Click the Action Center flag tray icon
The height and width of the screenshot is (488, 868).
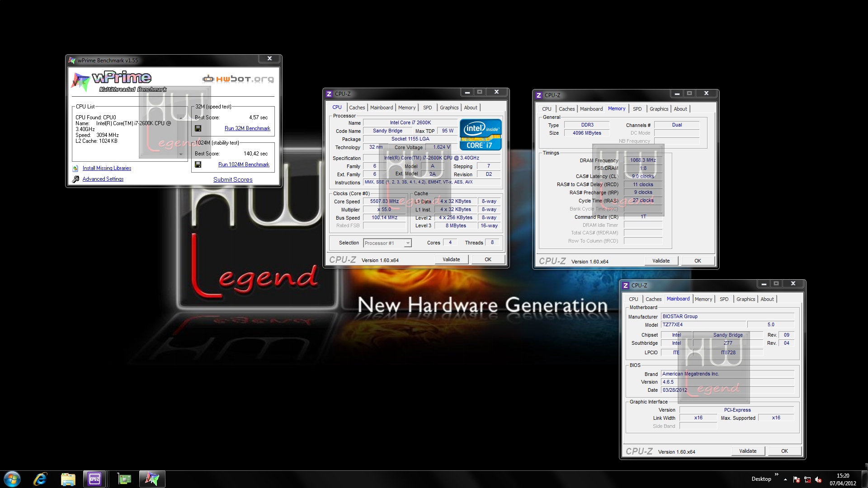(797, 479)
